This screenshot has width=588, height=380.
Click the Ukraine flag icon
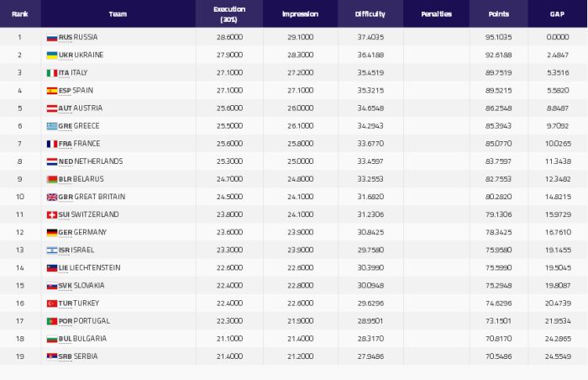coord(51,55)
